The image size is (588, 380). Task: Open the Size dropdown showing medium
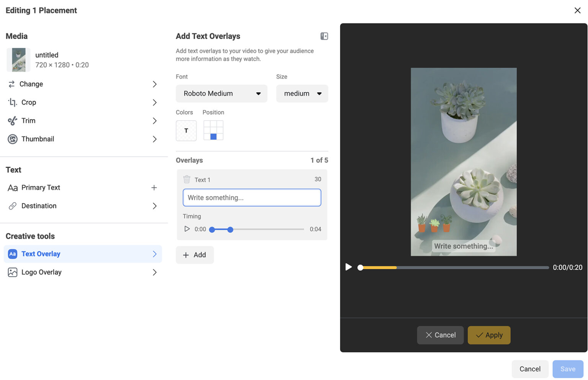pyautogui.click(x=302, y=93)
